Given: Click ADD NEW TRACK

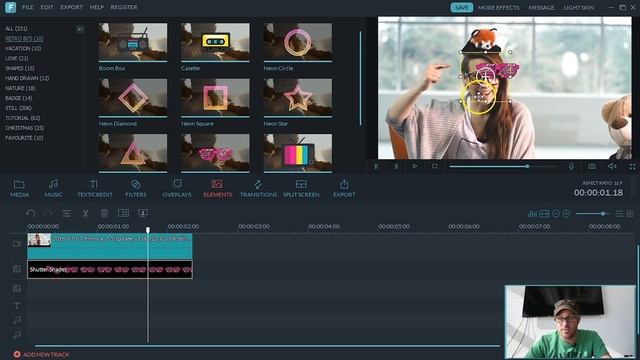Looking at the screenshot, I should [41, 354].
